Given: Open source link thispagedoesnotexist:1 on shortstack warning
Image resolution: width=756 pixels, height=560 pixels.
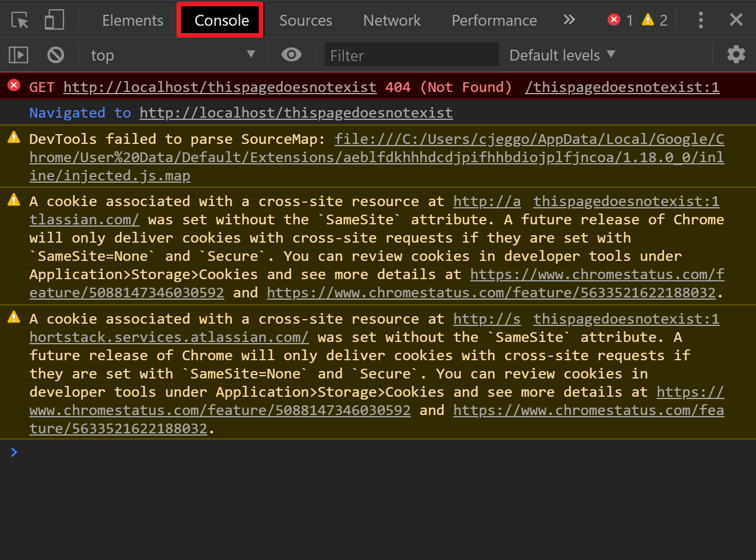Looking at the screenshot, I should pyautogui.click(x=626, y=319).
